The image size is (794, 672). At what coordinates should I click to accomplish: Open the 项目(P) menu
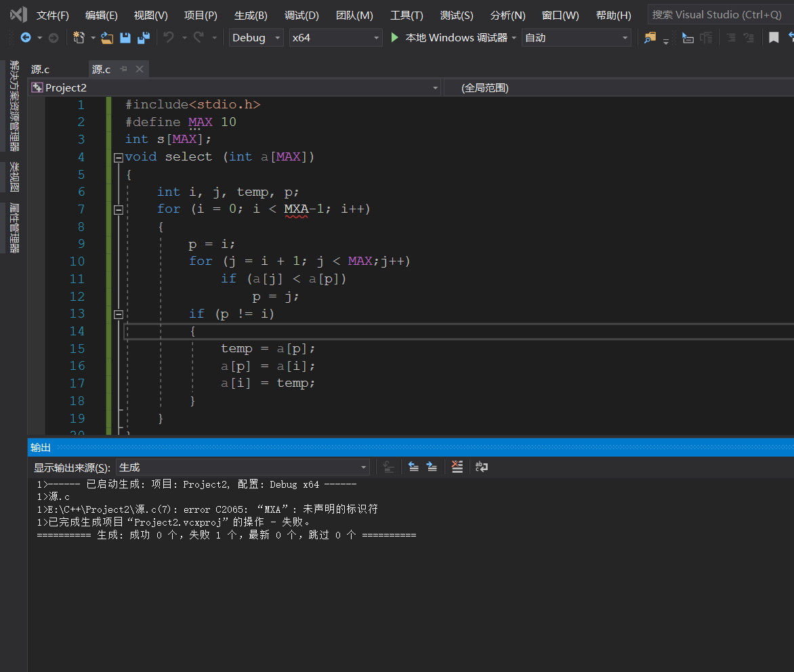click(x=201, y=15)
